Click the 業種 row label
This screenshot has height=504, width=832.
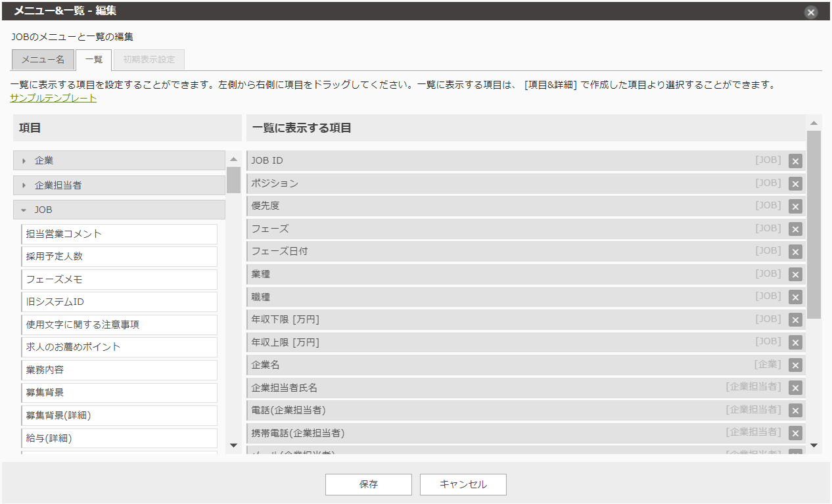pyautogui.click(x=261, y=274)
